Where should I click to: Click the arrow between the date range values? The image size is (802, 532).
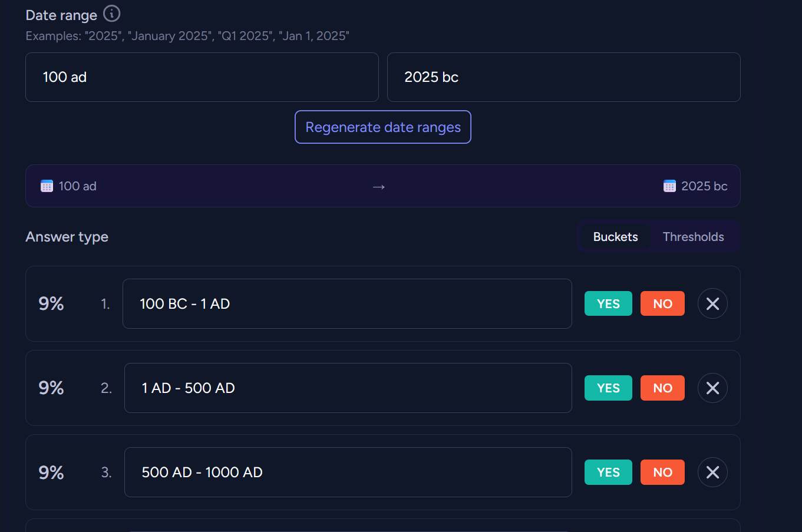click(x=379, y=187)
